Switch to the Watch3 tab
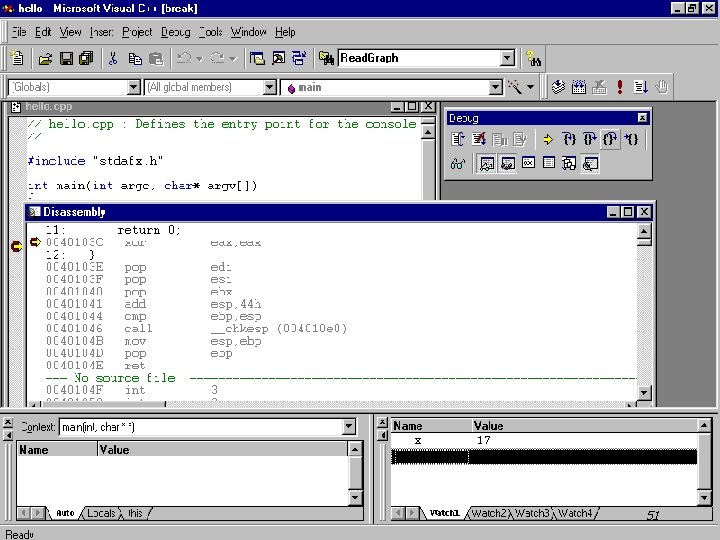Image resolution: width=720 pixels, height=540 pixels. [x=532, y=513]
